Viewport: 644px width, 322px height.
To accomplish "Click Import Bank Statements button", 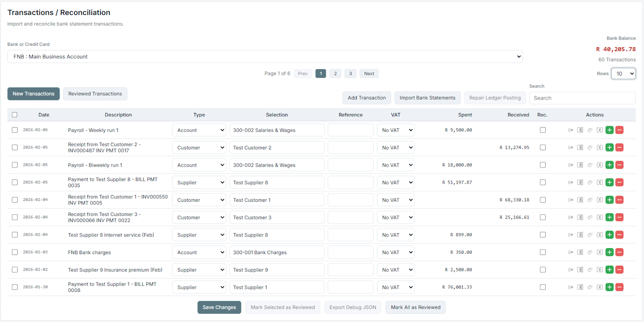I will click(427, 98).
